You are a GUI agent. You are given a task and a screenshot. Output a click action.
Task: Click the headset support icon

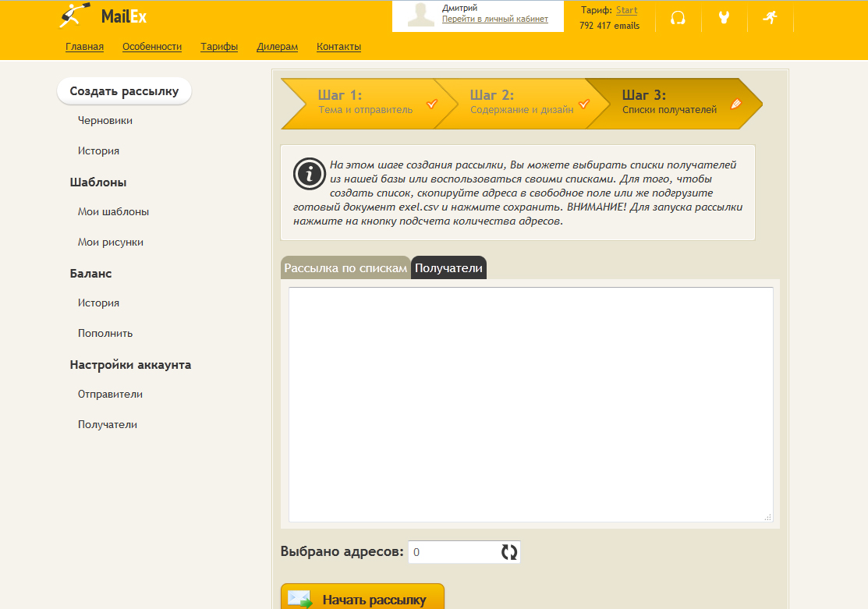click(x=678, y=18)
